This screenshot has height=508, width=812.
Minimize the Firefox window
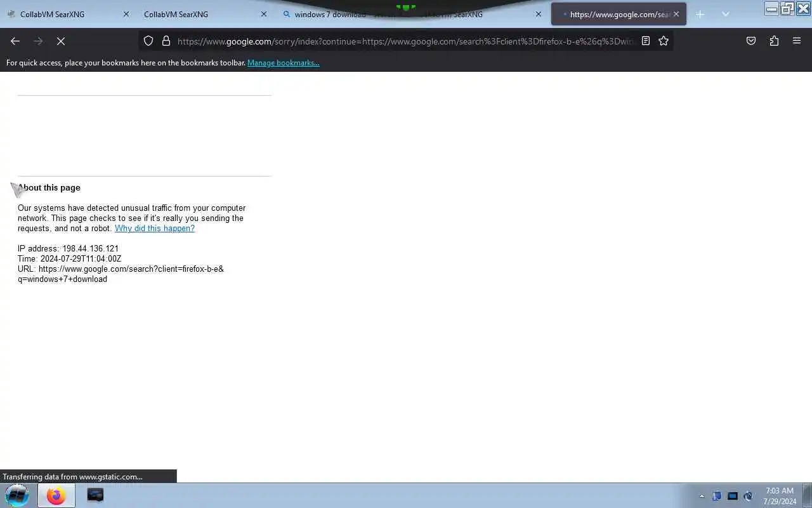(772, 8)
